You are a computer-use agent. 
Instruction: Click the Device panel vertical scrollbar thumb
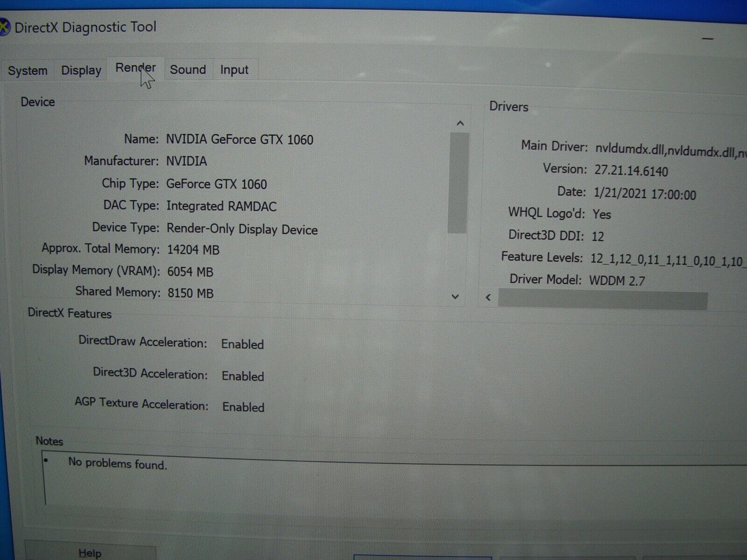[x=458, y=183]
